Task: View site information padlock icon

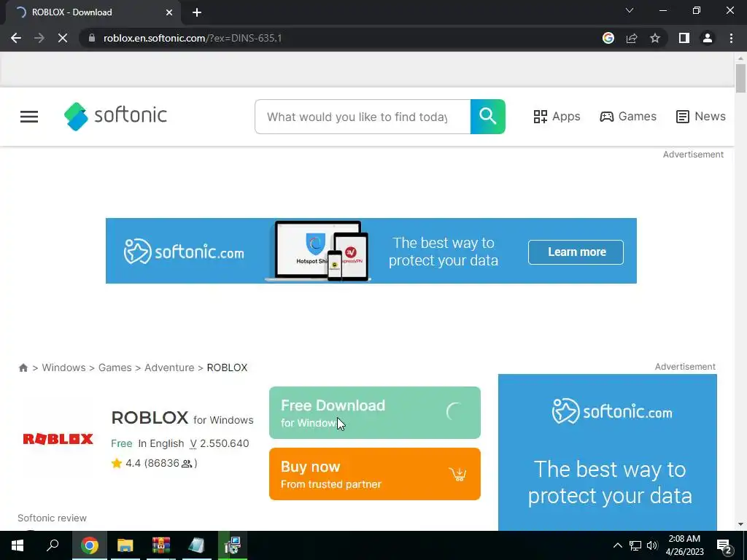Action: 92,38
